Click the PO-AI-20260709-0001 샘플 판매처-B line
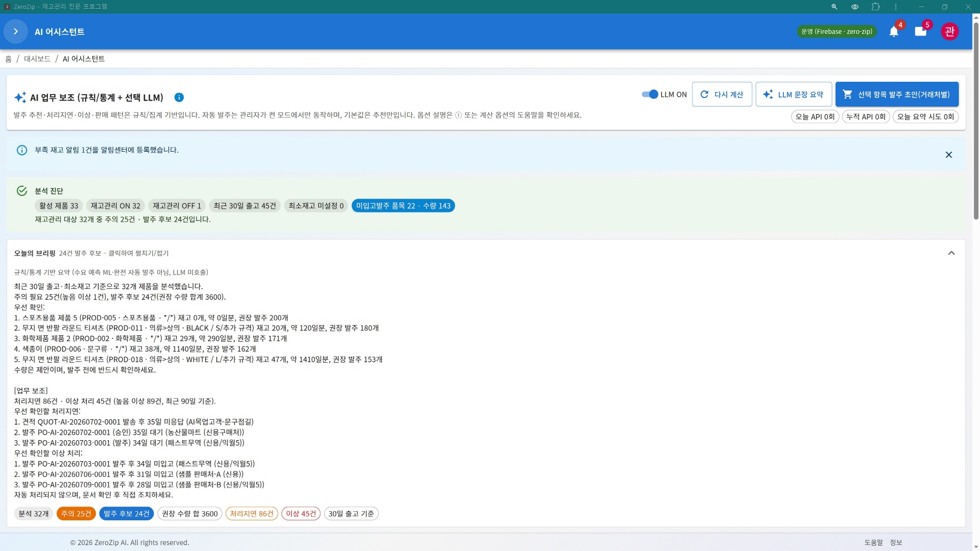The height and width of the screenshot is (551, 980). (139, 484)
